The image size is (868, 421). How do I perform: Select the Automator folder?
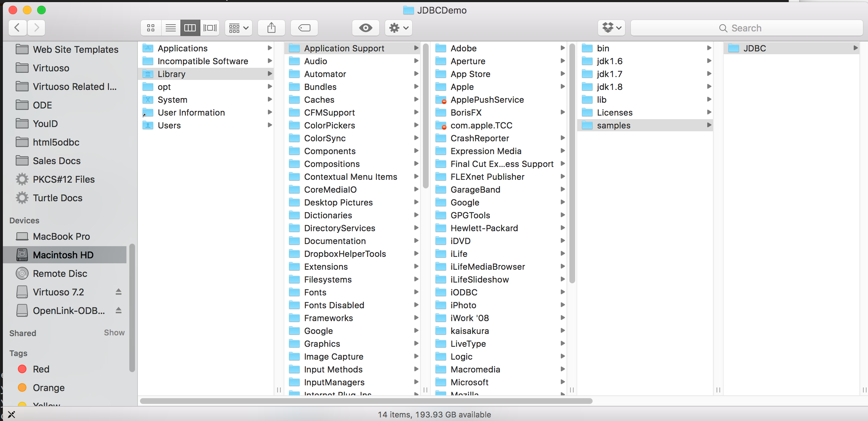click(353, 74)
